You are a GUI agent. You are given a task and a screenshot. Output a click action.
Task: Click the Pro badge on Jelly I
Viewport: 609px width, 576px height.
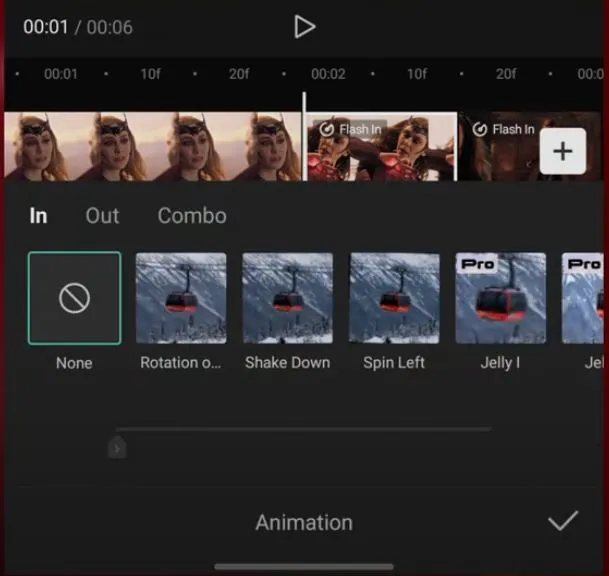(x=479, y=264)
